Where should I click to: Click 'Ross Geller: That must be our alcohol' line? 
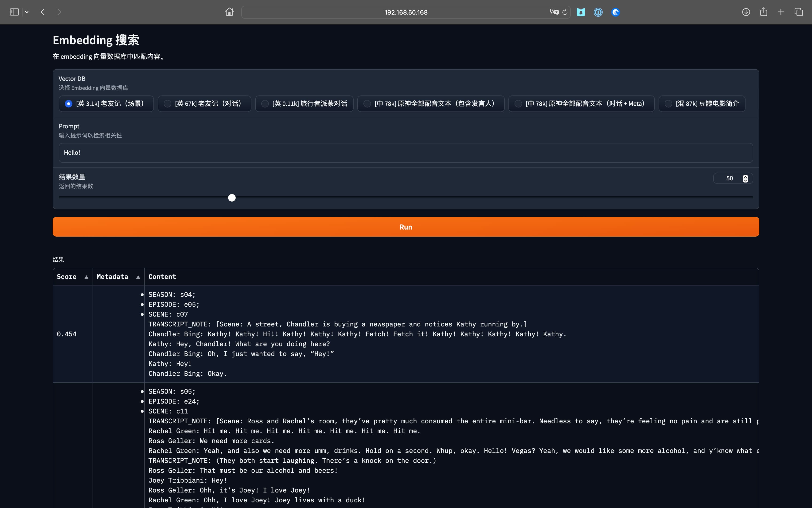(243, 470)
